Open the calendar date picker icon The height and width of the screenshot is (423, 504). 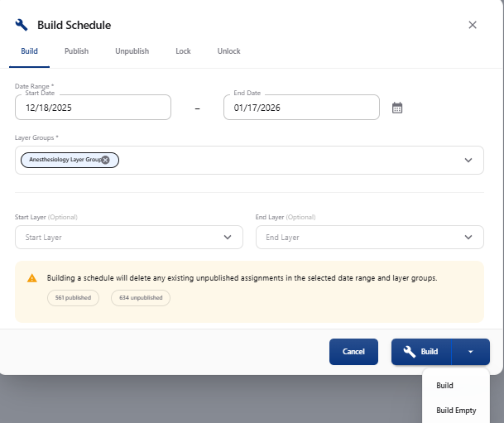point(396,108)
